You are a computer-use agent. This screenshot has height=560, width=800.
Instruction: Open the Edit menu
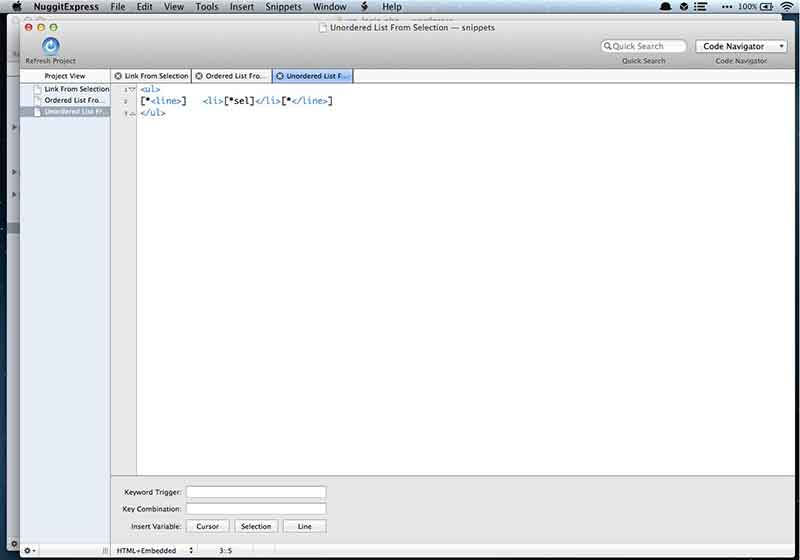[x=144, y=7]
